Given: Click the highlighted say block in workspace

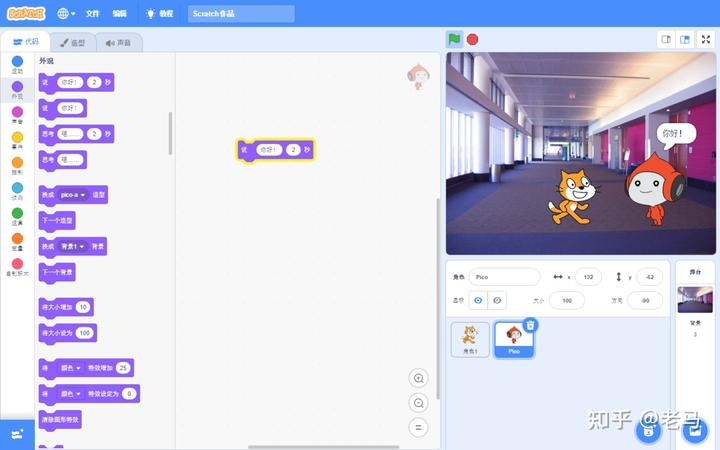Looking at the screenshot, I should [x=276, y=150].
